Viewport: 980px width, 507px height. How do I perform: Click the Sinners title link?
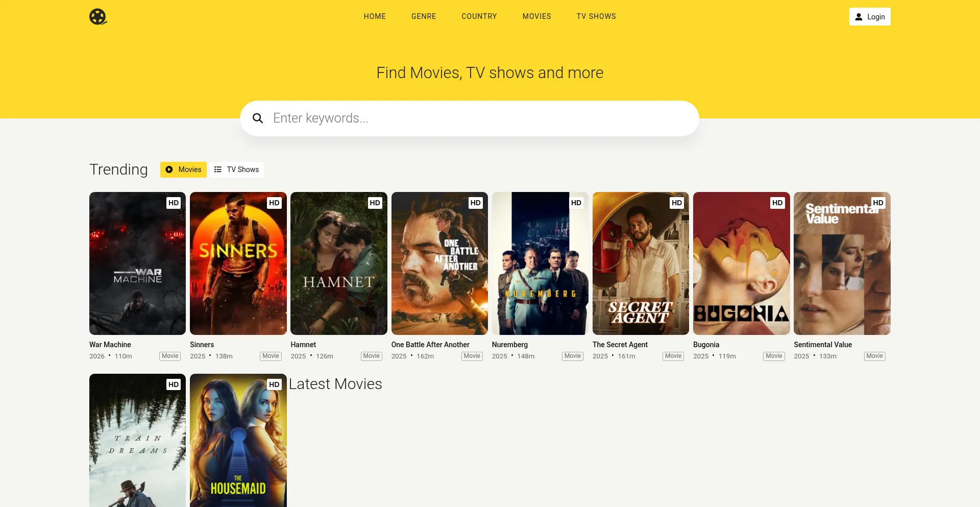[x=202, y=345]
